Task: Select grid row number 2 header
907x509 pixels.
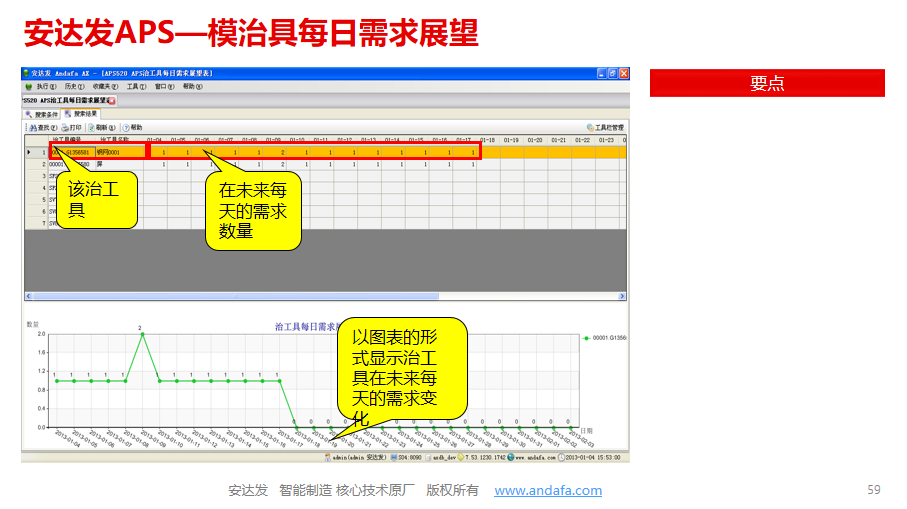Action: [x=36, y=165]
